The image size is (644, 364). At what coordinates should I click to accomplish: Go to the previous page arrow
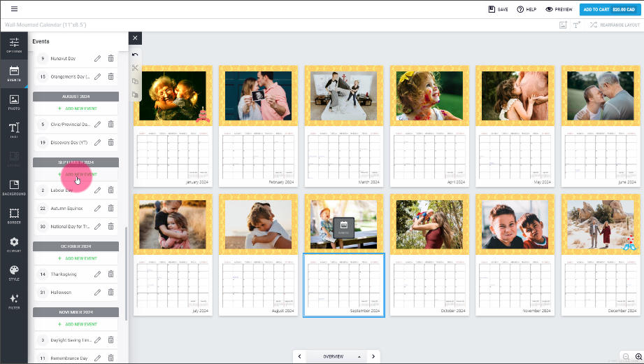[x=300, y=356]
